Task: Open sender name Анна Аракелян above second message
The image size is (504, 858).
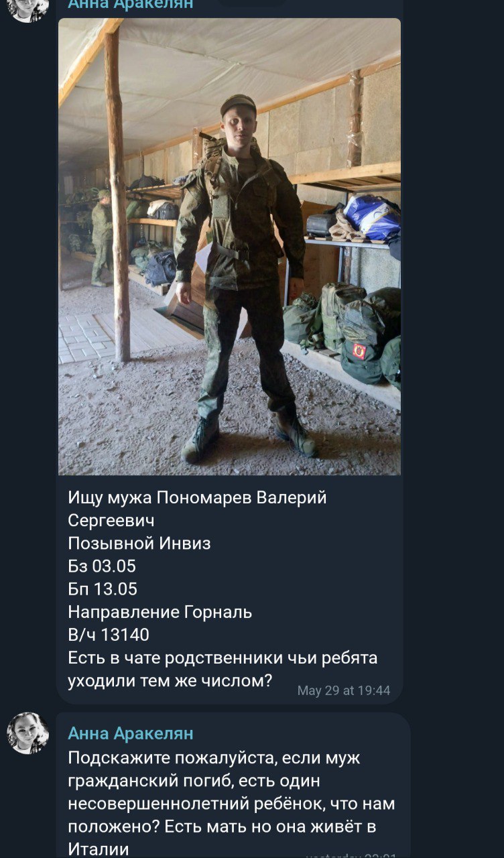Action: (131, 733)
